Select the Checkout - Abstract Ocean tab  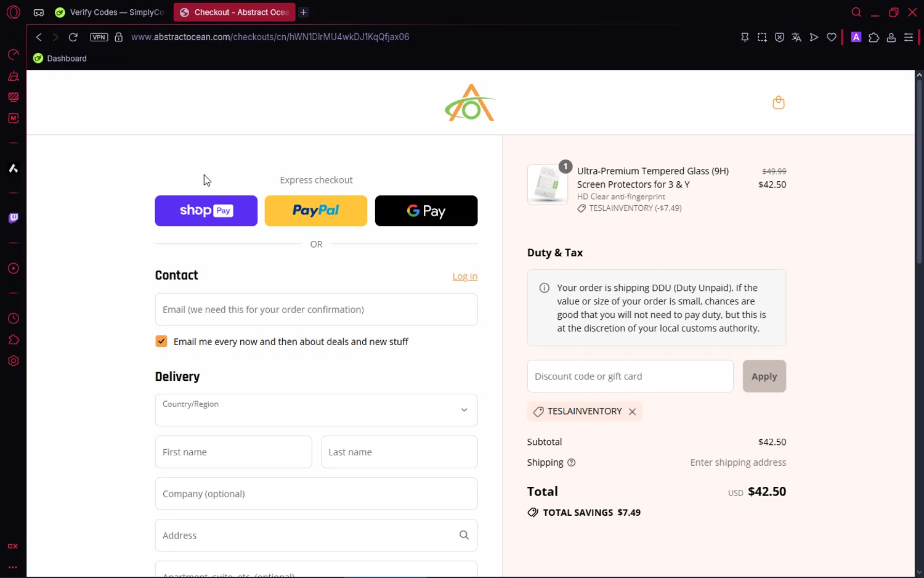click(234, 12)
